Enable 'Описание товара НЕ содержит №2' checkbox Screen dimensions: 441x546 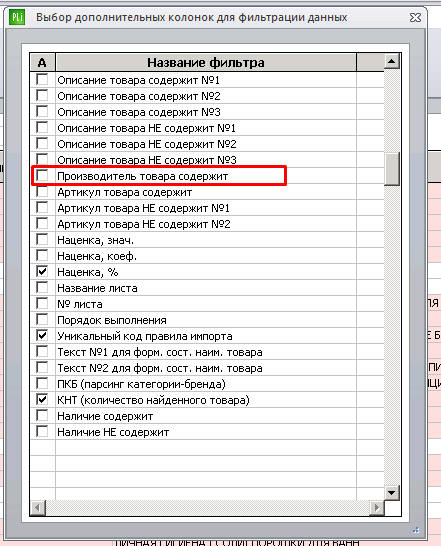point(42,143)
